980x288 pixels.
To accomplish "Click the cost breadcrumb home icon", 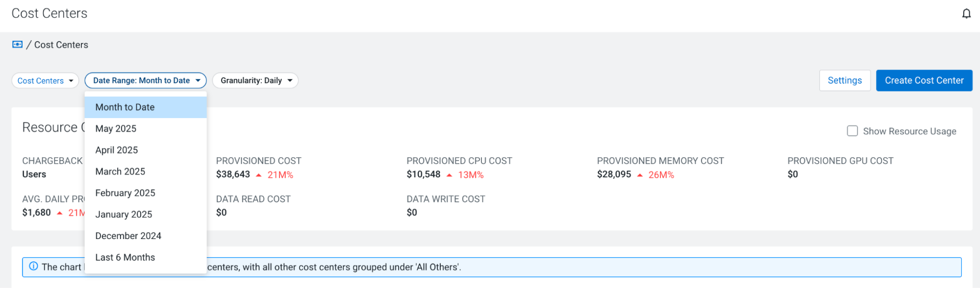I will click(17, 45).
